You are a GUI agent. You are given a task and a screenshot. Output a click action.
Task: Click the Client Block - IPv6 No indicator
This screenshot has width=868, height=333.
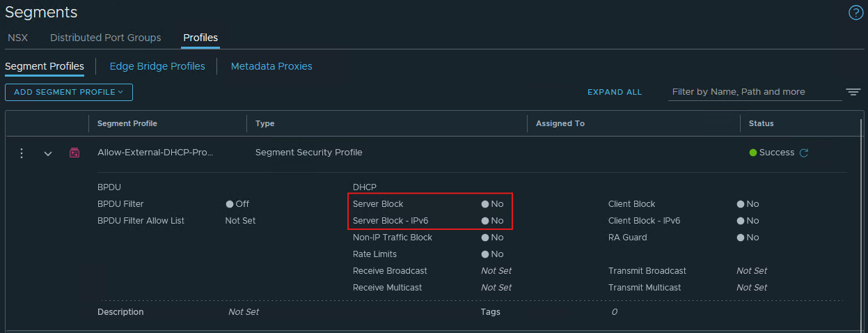coord(748,221)
